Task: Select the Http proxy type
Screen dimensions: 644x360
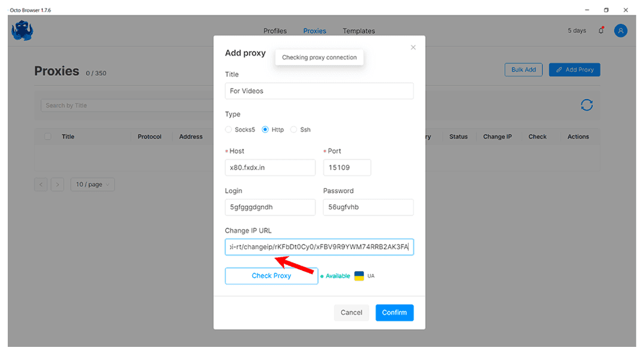Action: (x=265, y=130)
